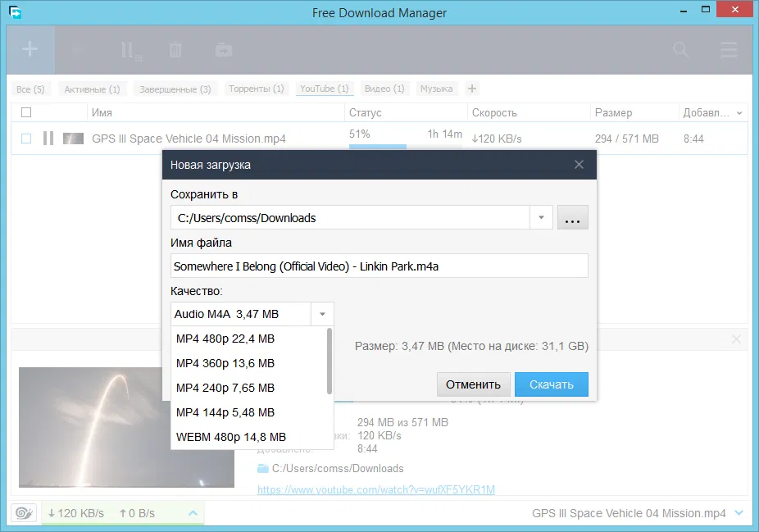This screenshot has width=759, height=532.
Task: Open the youtube.com watch link
Action: point(376,490)
